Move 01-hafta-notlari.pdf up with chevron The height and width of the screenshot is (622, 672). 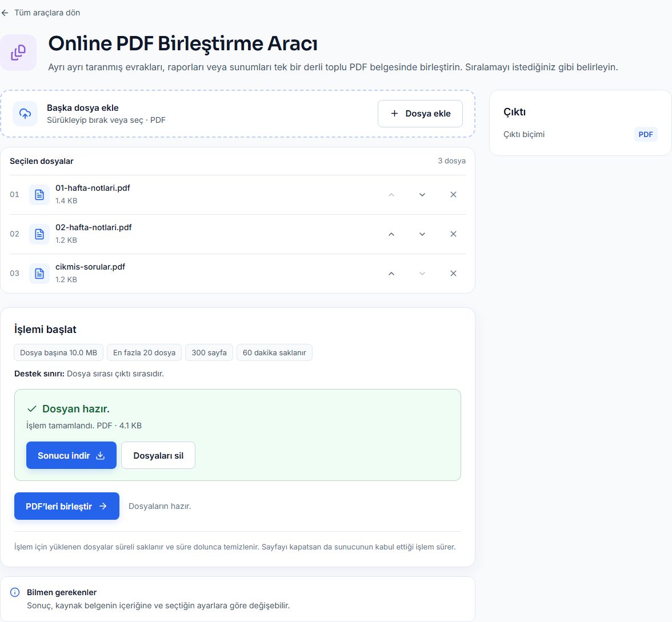(x=391, y=194)
